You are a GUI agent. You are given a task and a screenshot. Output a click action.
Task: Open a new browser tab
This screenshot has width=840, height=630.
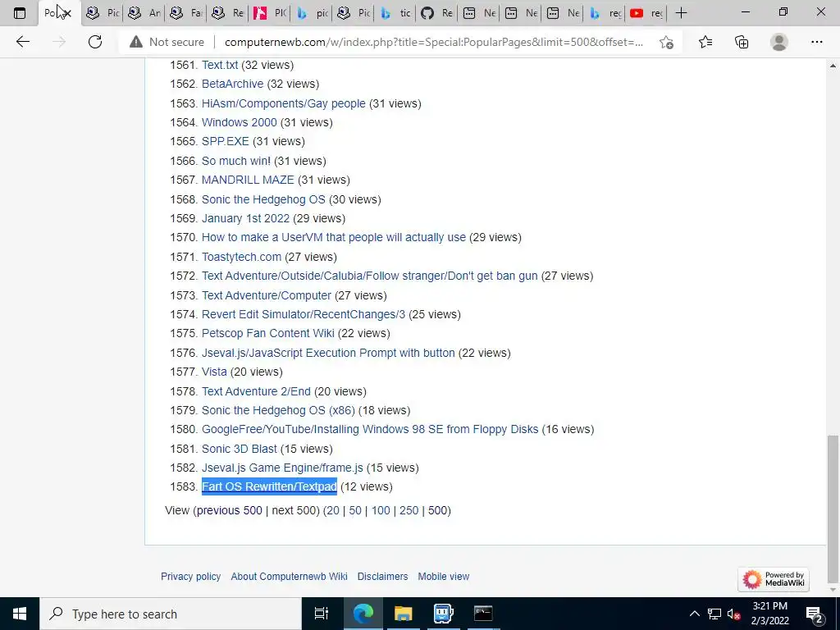point(682,13)
